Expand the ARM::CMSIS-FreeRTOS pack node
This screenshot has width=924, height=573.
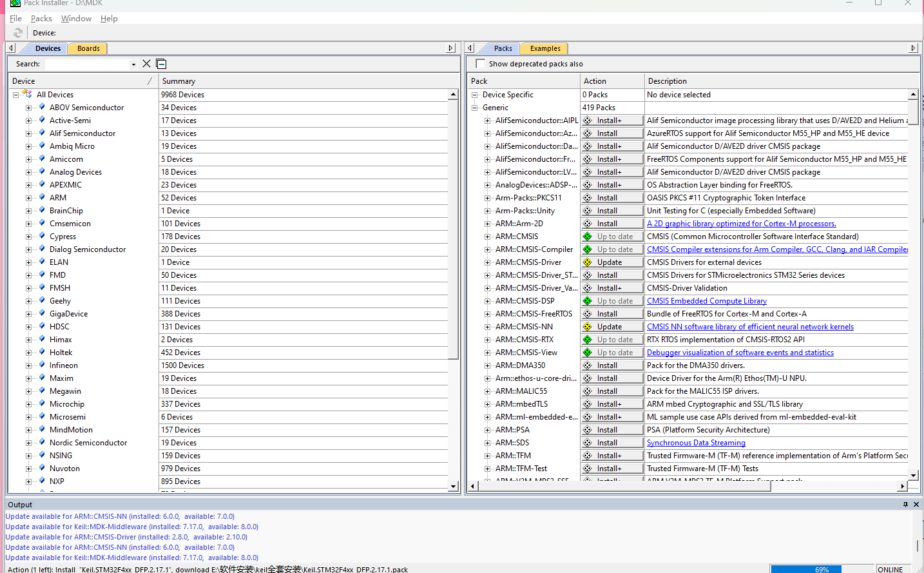[488, 314]
